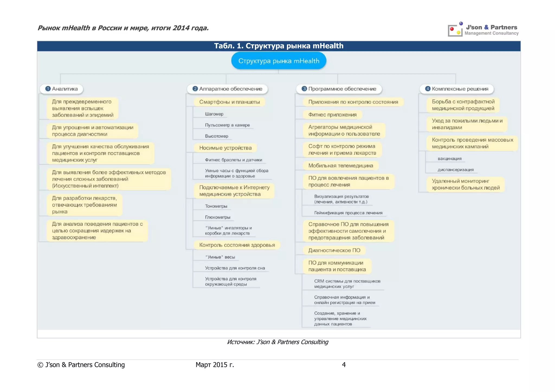Click the Шагомер leaf item
The image size is (555, 392).
pos(214,114)
